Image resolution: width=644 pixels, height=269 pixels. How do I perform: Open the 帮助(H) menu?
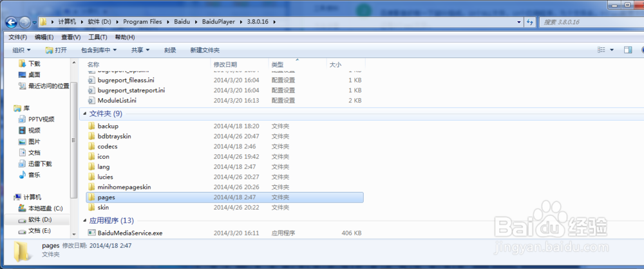pyautogui.click(x=124, y=37)
